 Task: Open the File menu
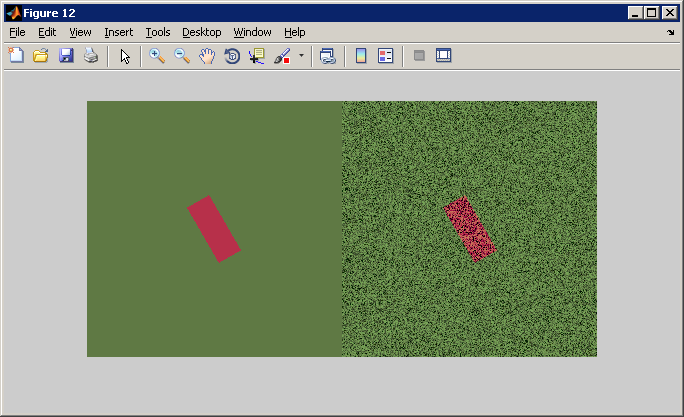coord(17,32)
